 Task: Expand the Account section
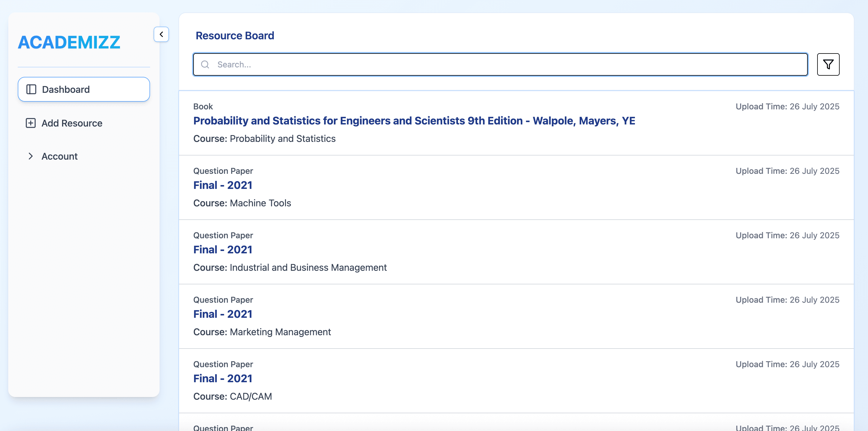tap(59, 156)
